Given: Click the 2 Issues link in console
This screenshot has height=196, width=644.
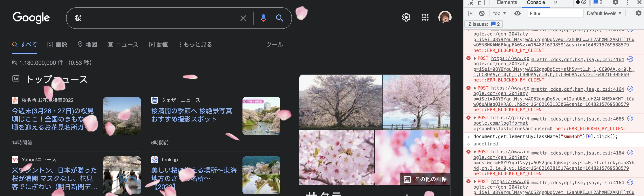Looking at the screenshot, I should (x=484, y=24).
